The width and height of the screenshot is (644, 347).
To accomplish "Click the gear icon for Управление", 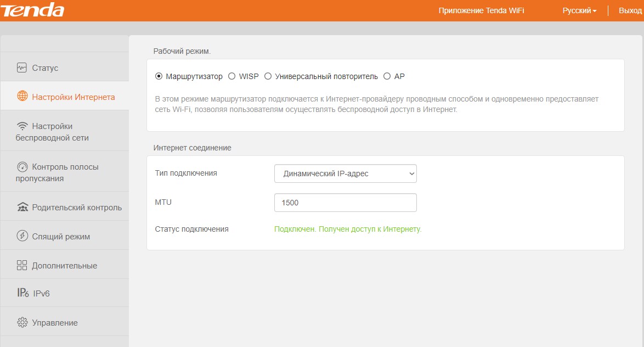I will point(22,322).
